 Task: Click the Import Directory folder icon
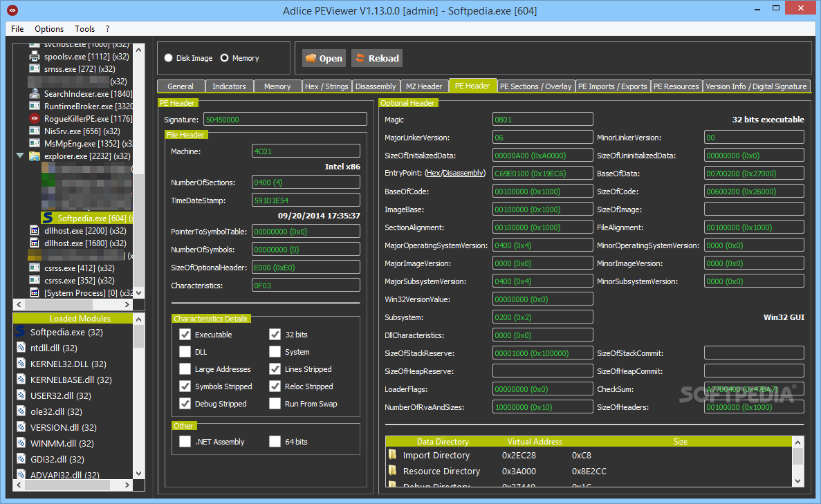coord(393,455)
